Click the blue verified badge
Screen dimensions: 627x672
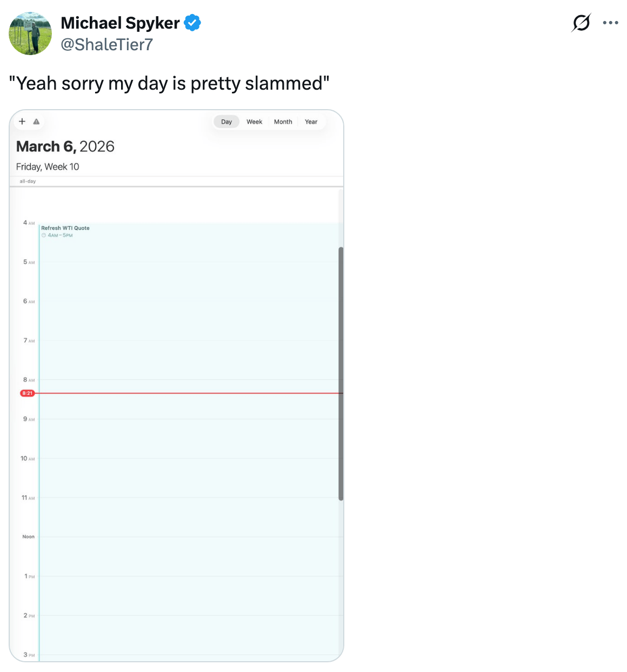[x=192, y=23]
